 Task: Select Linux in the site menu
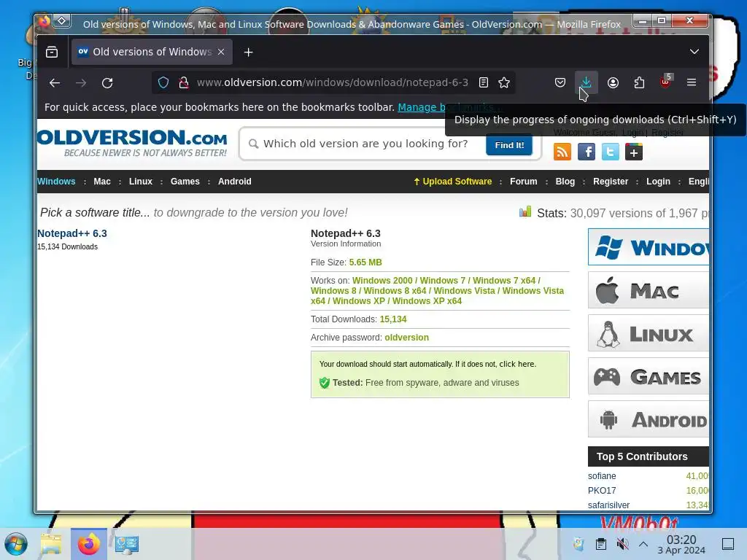(141, 182)
